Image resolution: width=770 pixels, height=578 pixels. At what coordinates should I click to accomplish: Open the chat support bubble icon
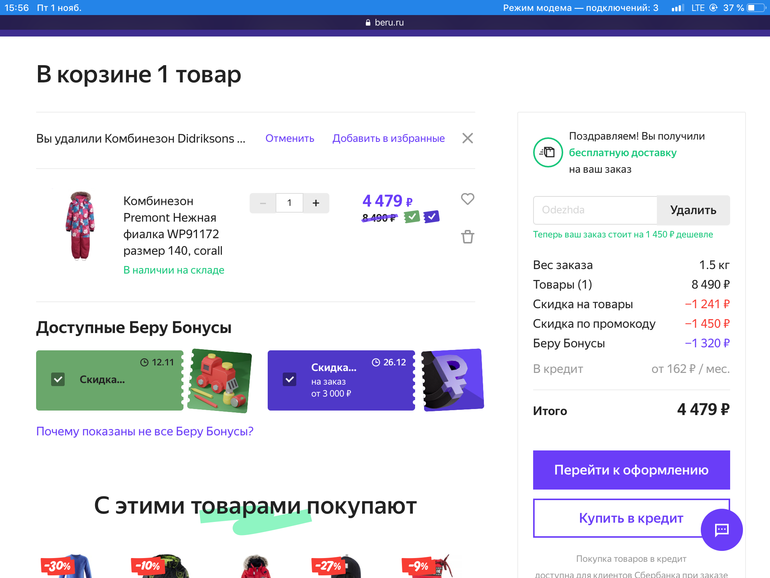721,529
